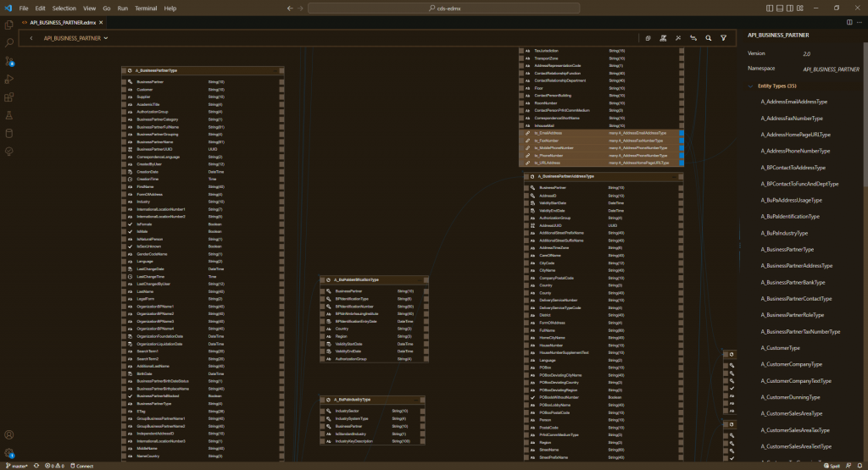Open the File menu

(x=24, y=8)
